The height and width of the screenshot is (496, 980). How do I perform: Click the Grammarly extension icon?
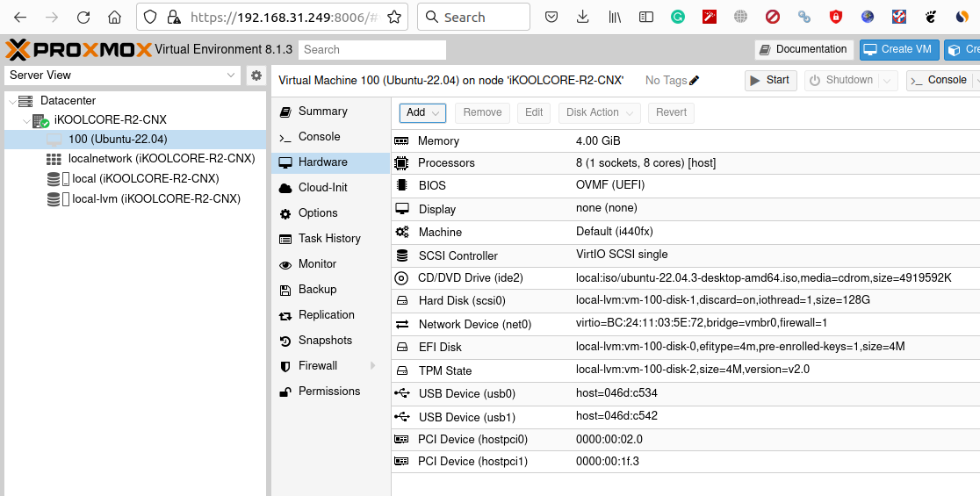click(678, 18)
